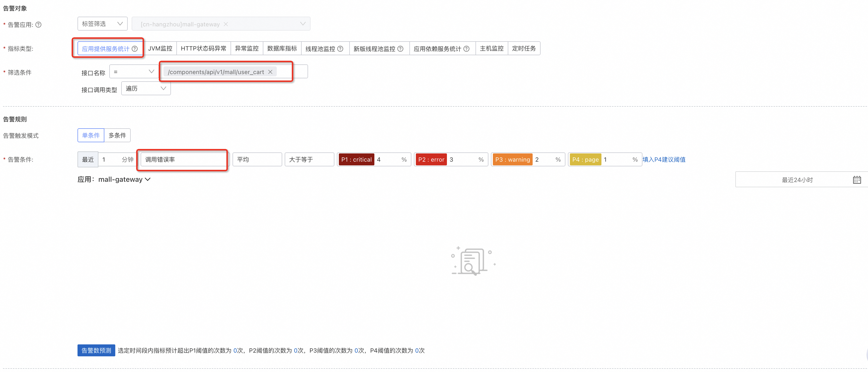
Task: Select 多条件 trigger mode
Action: tap(117, 135)
